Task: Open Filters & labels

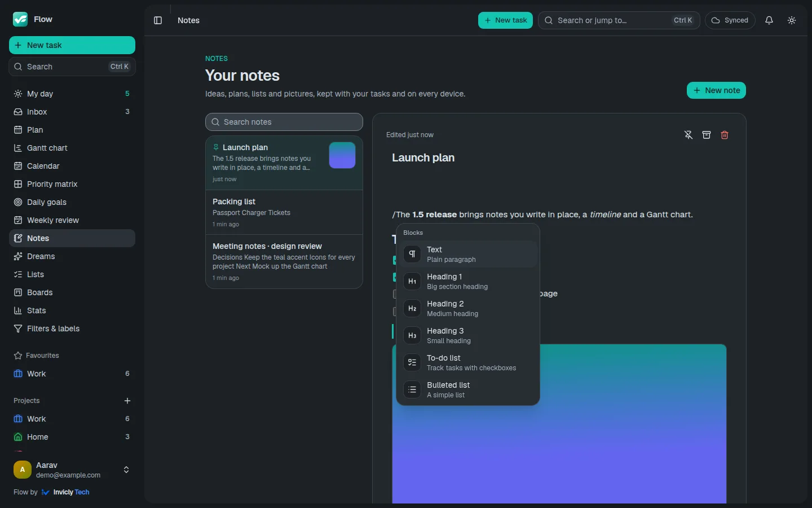Action: click(x=72, y=329)
